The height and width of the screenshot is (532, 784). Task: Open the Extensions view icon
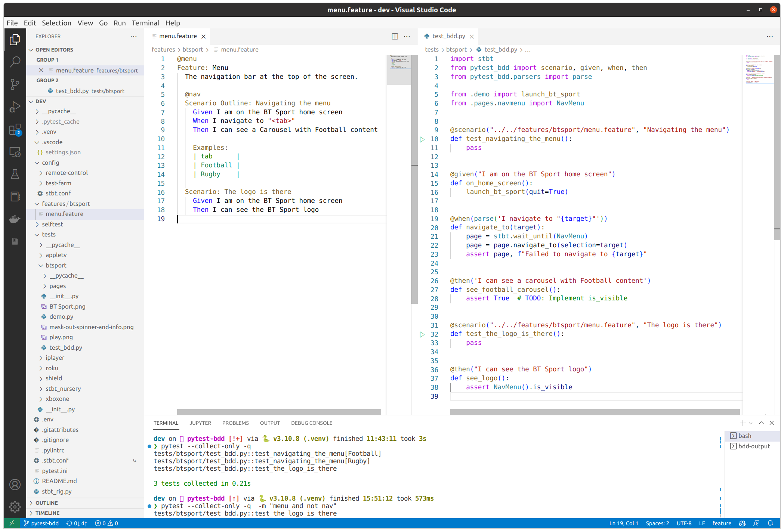[x=15, y=130]
